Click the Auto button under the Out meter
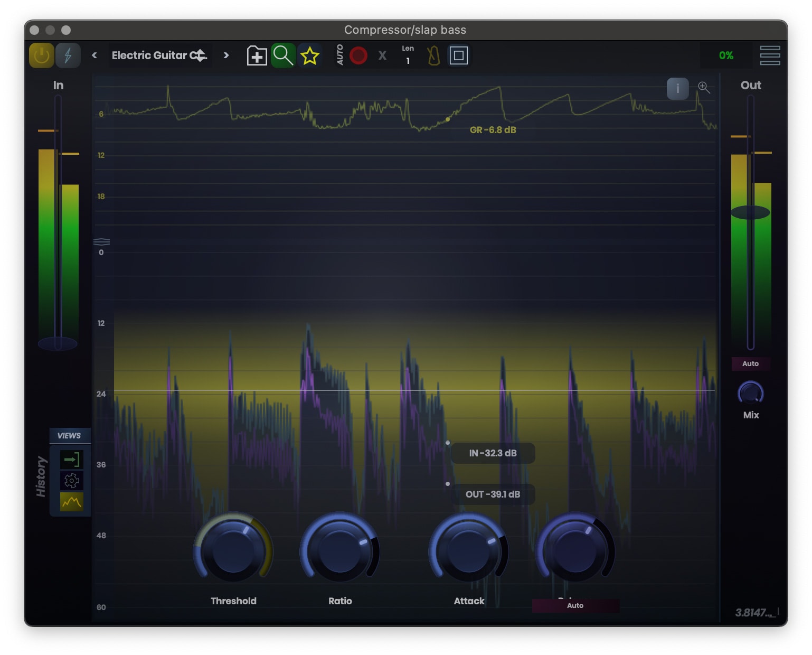 tap(750, 363)
